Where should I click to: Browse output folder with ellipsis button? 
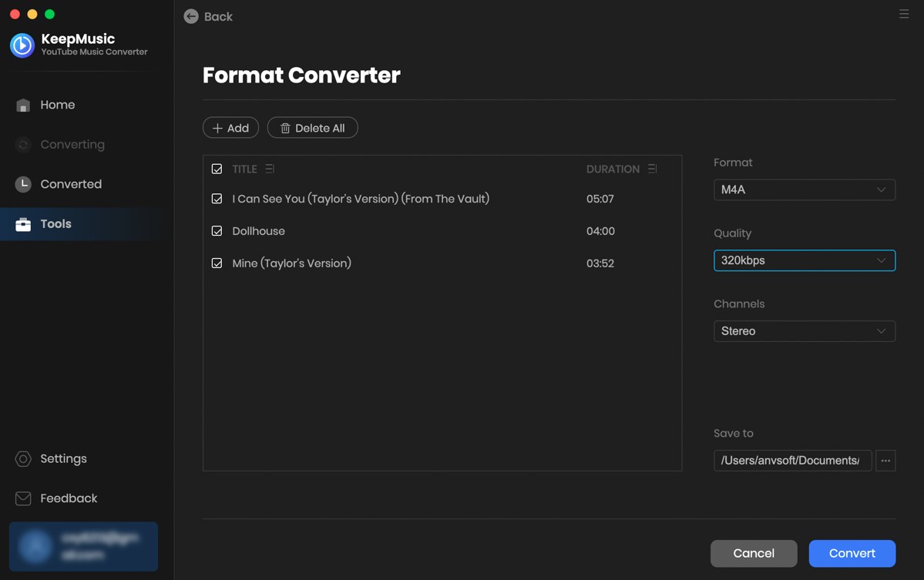pyautogui.click(x=885, y=461)
